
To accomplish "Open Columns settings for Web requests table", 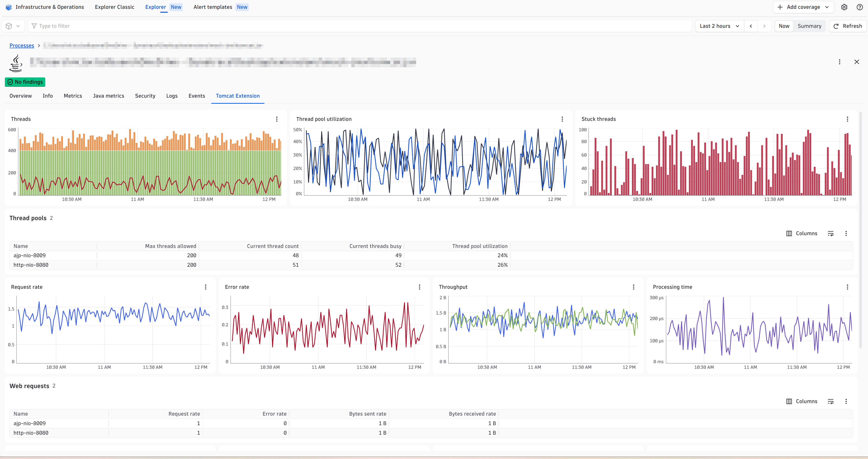I will click(x=802, y=401).
